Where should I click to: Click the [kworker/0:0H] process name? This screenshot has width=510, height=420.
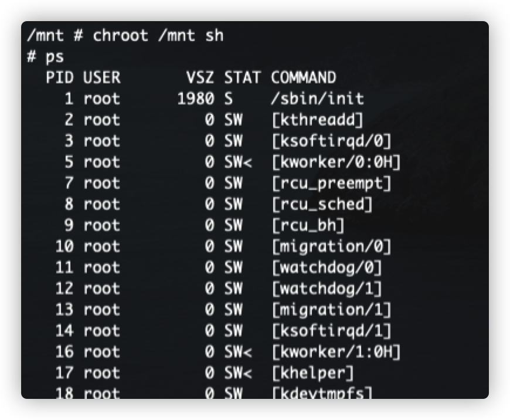pos(336,162)
